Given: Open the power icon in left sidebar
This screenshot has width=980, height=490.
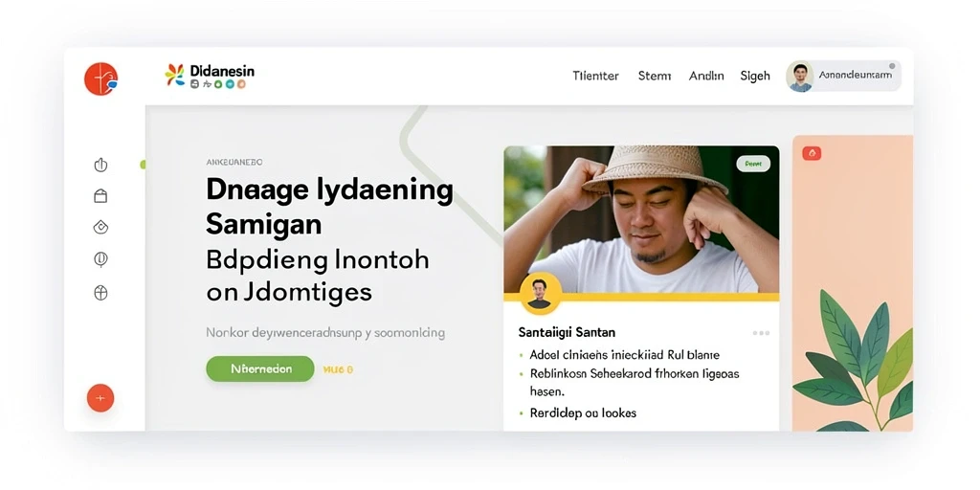Looking at the screenshot, I should coord(100,165).
